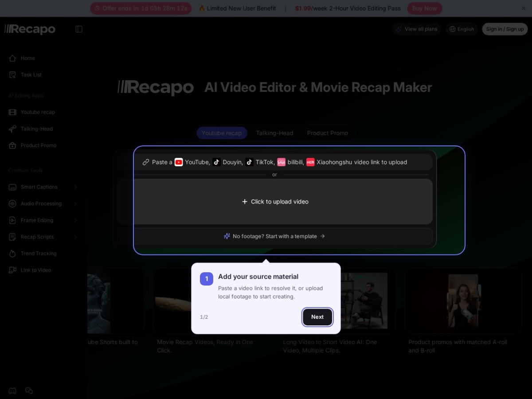
Task: Click 'Movie Recap Videos, Ready in One Click' caption
Action: [x=205, y=346]
